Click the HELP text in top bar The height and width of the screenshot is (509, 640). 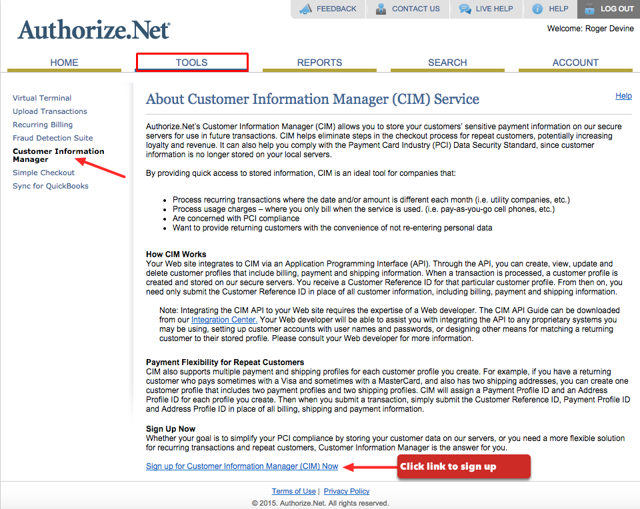pos(558,9)
